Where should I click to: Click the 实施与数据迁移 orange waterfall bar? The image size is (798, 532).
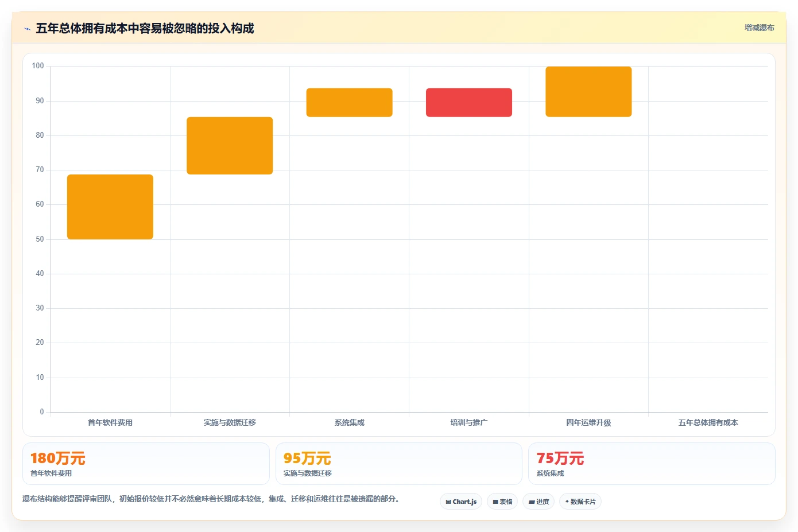pos(230,146)
